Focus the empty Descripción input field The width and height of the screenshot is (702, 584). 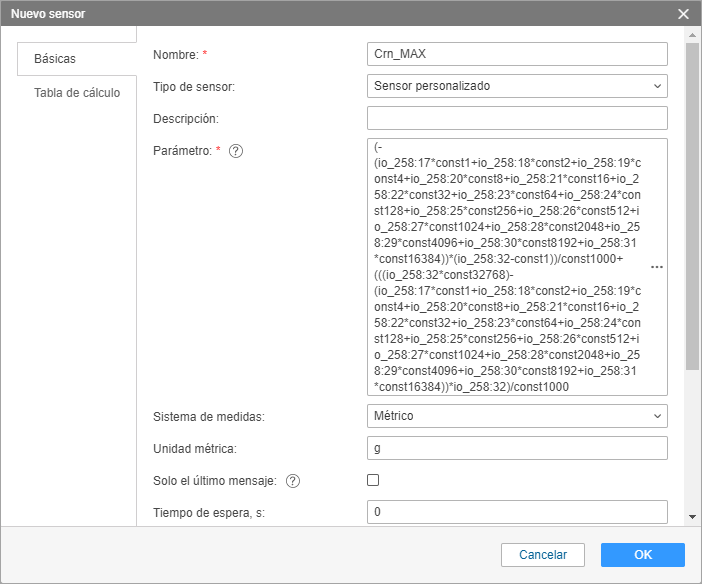(x=516, y=118)
